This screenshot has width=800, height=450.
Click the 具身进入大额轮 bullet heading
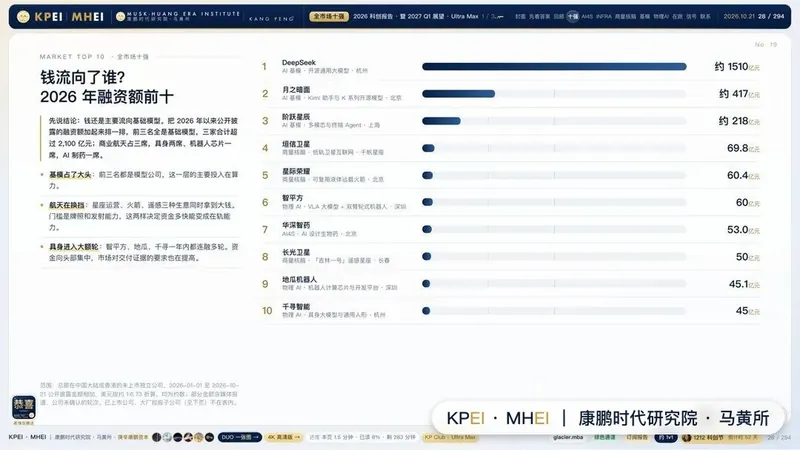[74, 247]
